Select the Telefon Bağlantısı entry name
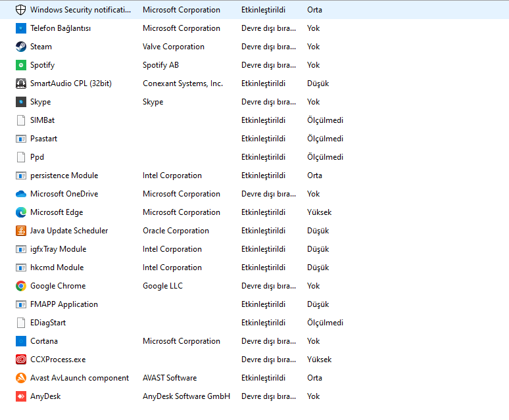 [61, 28]
